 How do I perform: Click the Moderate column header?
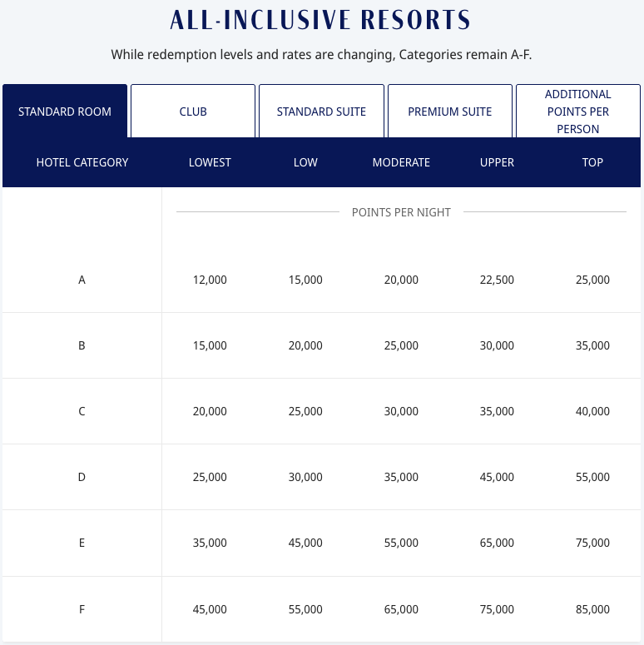[401, 162]
